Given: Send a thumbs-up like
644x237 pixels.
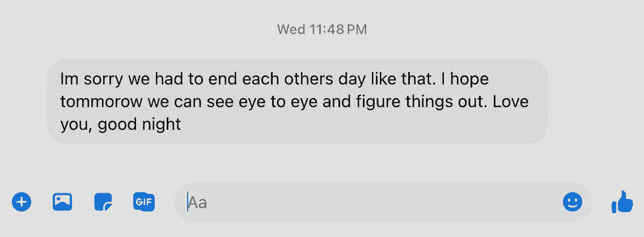Looking at the screenshot, I should [622, 202].
